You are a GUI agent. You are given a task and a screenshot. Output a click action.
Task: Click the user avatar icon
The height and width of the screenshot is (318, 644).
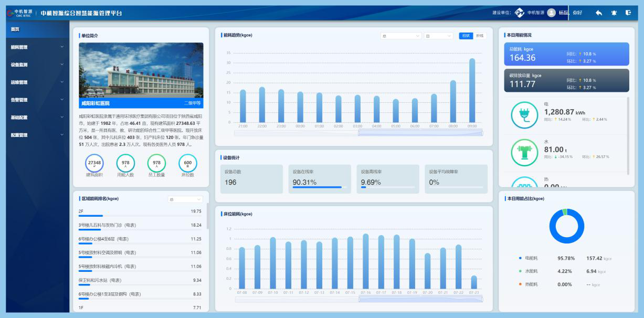[551, 13]
